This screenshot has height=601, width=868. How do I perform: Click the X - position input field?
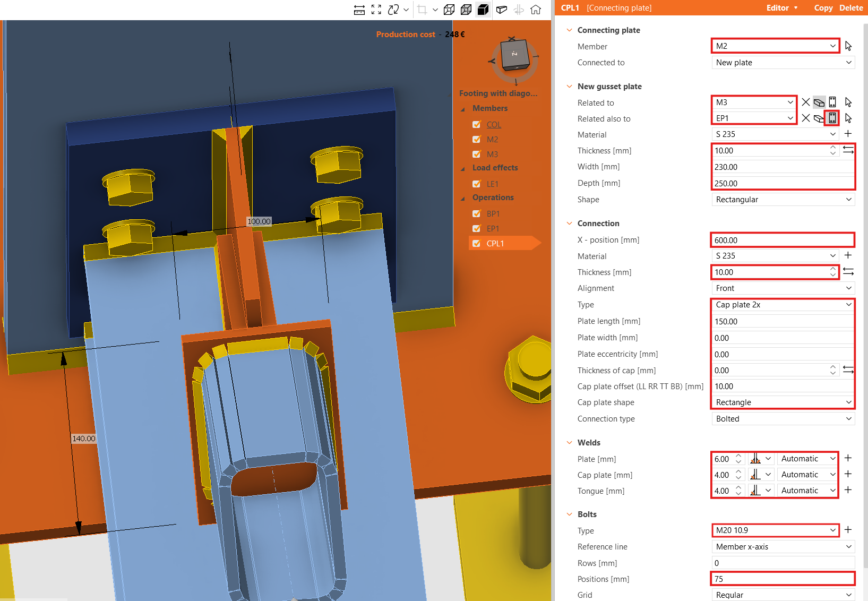(x=782, y=241)
